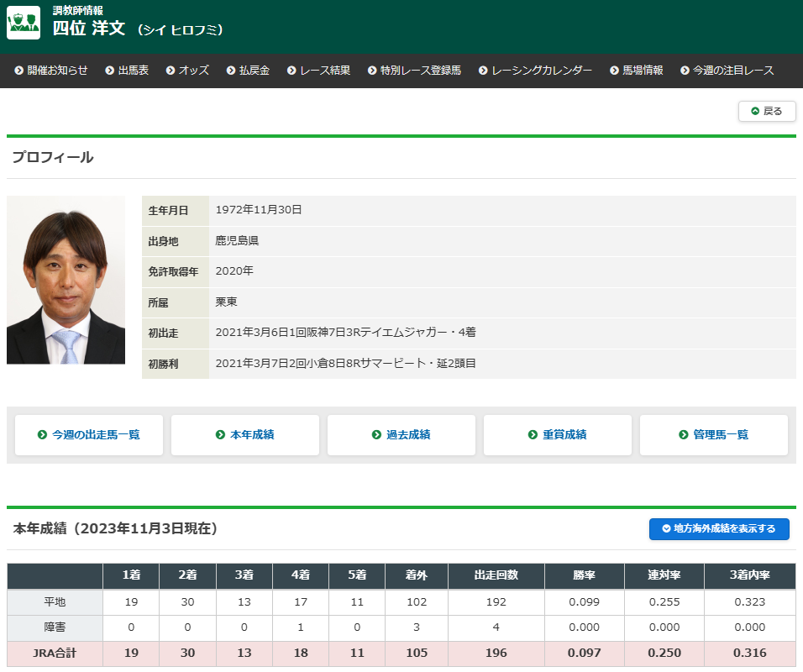Click arrow icon beside 今週の注目レース
Viewport: 803px width, 672px height.
685,71
